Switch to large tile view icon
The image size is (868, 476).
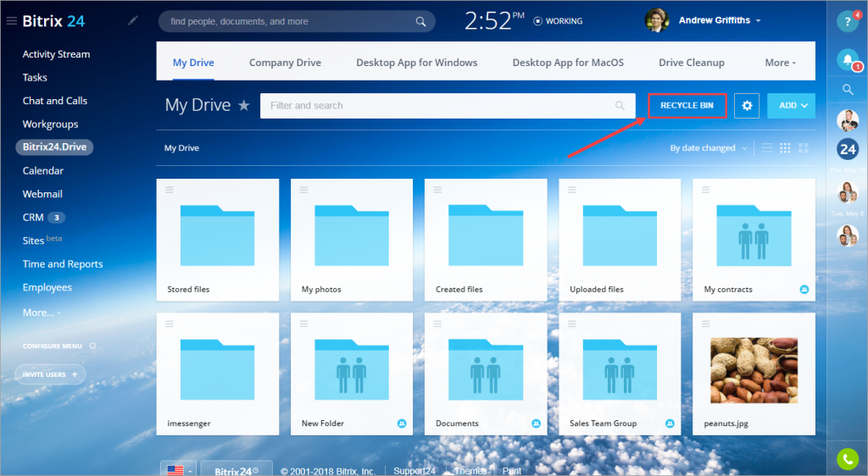point(804,147)
